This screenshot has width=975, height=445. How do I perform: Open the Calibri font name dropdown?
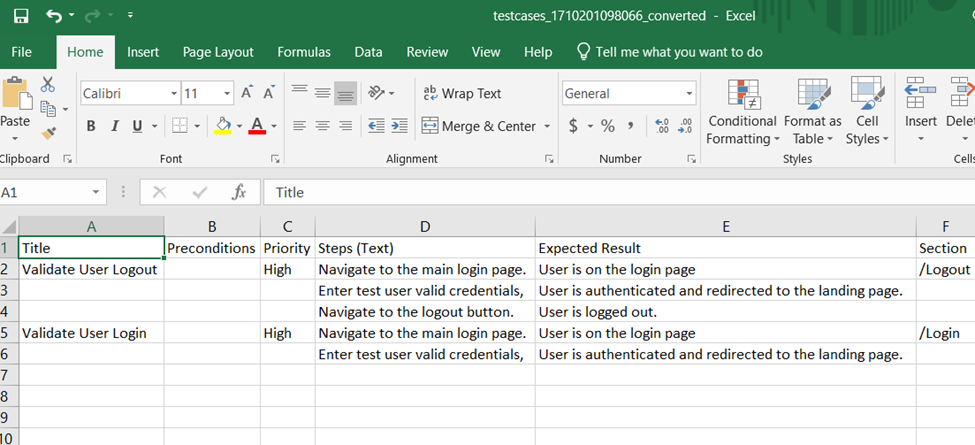tap(173, 93)
